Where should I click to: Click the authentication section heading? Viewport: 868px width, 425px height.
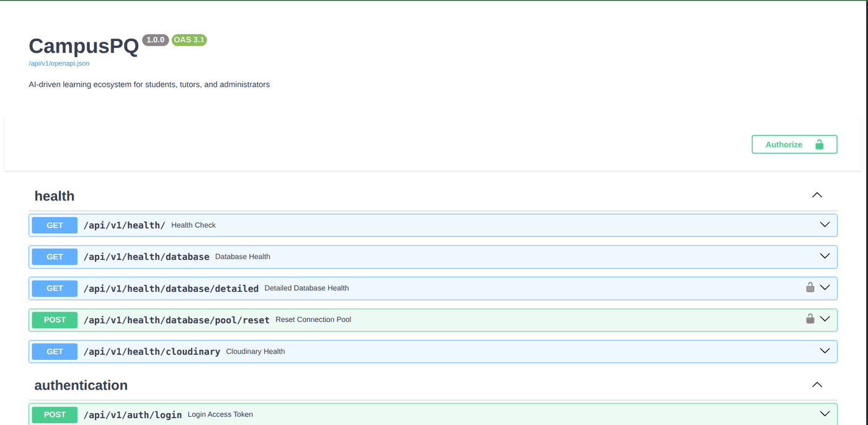click(x=81, y=385)
